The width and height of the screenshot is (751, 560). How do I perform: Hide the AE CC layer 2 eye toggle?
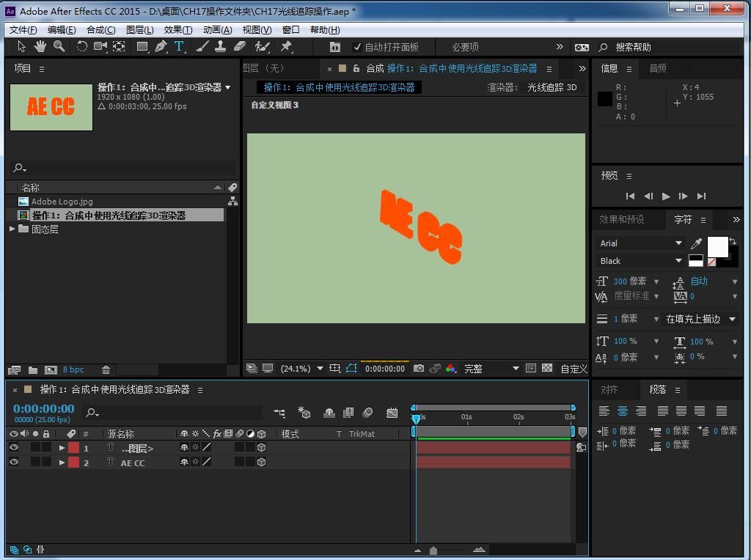(14, 462)
